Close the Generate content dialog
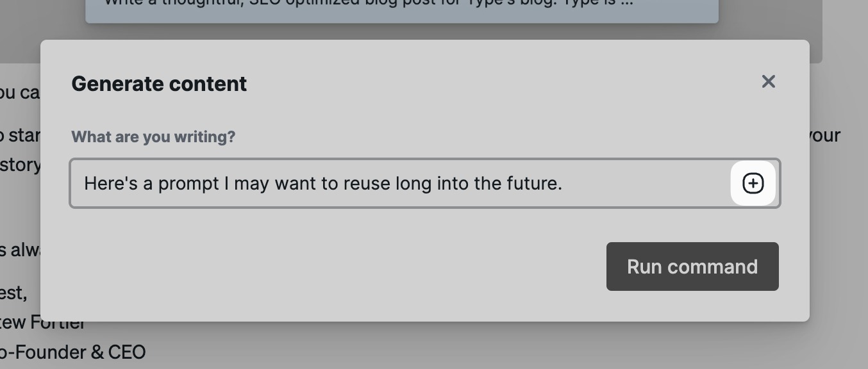 (x=768, y=81)
